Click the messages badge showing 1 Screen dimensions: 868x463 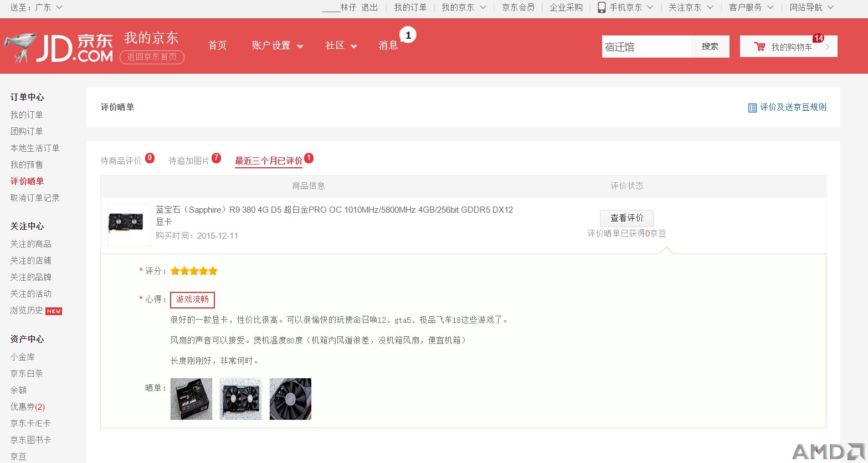[x=408, y=35]
